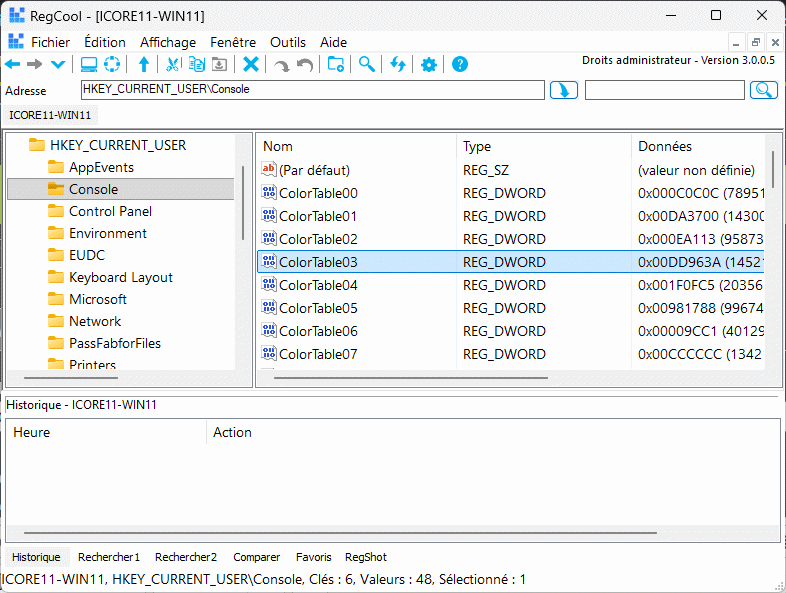The height and width of the screenshot is (593, 786).
Task: Select the Control Panel key in tree
Action: (x=110, y=211)
